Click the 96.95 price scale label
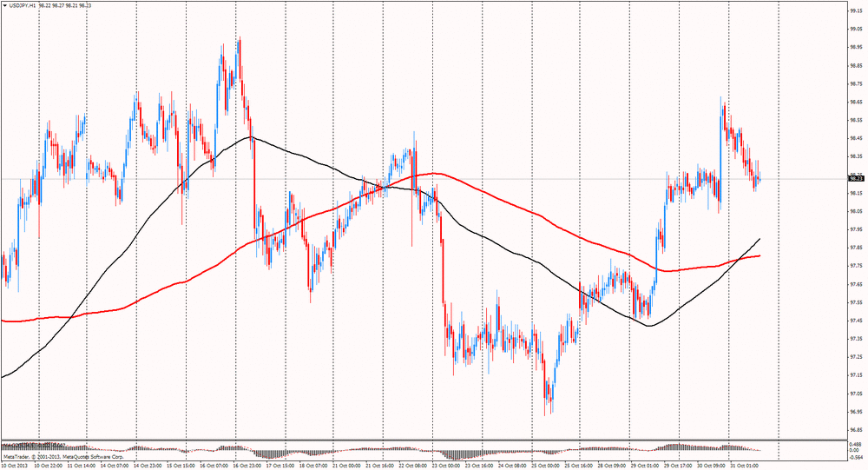Screen dimensions: 868x470 coord(857,411)
